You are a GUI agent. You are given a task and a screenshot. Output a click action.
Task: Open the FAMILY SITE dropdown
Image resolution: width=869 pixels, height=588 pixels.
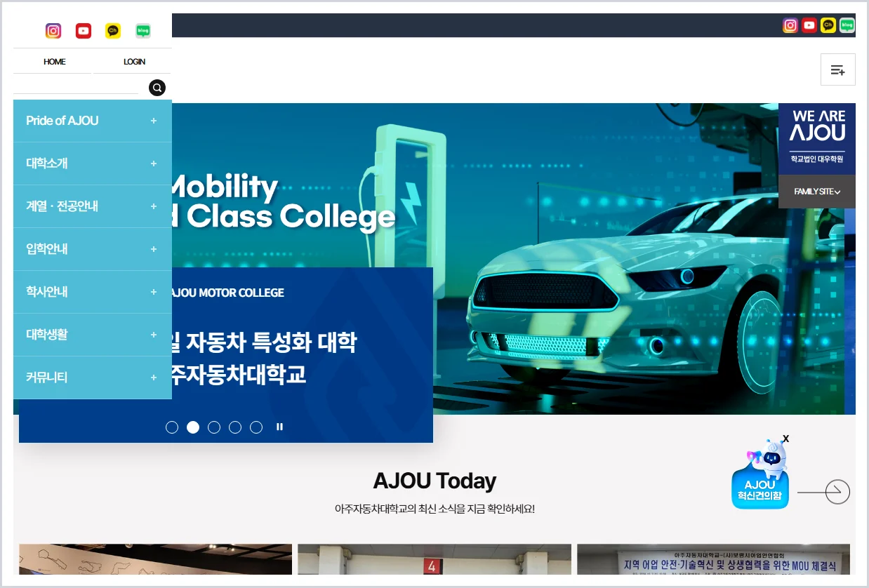tap(817, 192)
